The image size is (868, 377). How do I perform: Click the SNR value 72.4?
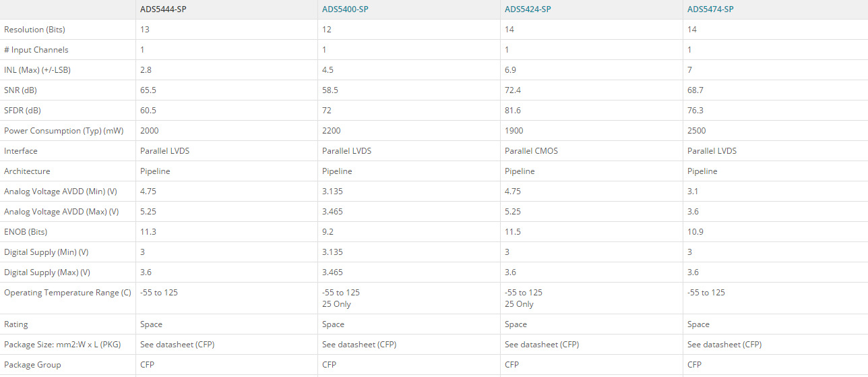(514, 90)
